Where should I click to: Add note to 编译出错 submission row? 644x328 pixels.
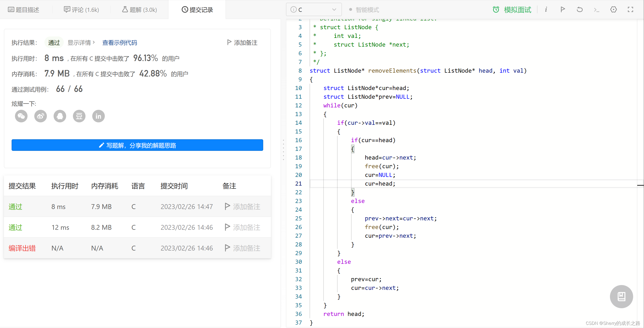click(242, 248)
